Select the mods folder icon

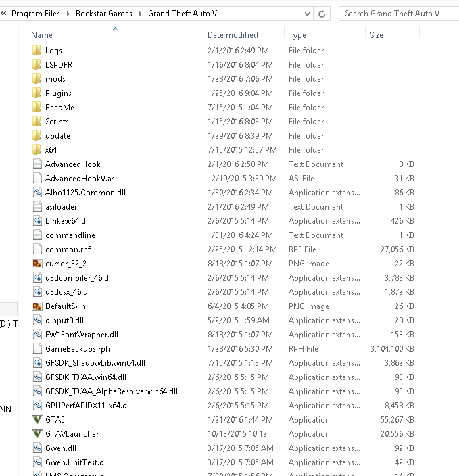click(37, 79)
